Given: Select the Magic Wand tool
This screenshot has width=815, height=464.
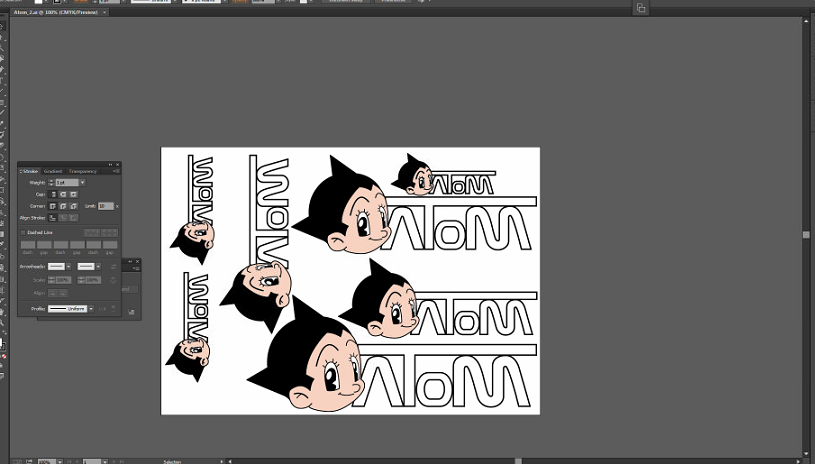Looking at the screenshot, I should pos(2,48).
